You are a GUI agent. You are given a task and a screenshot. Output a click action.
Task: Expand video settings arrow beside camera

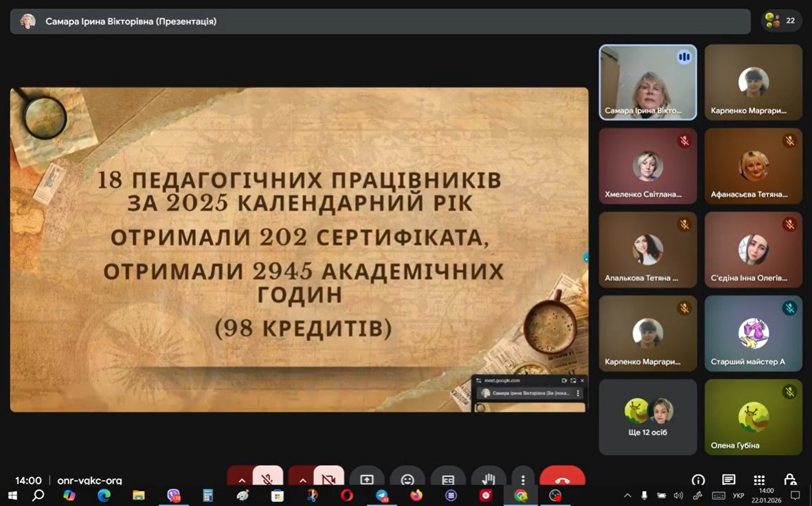(302, 479)
